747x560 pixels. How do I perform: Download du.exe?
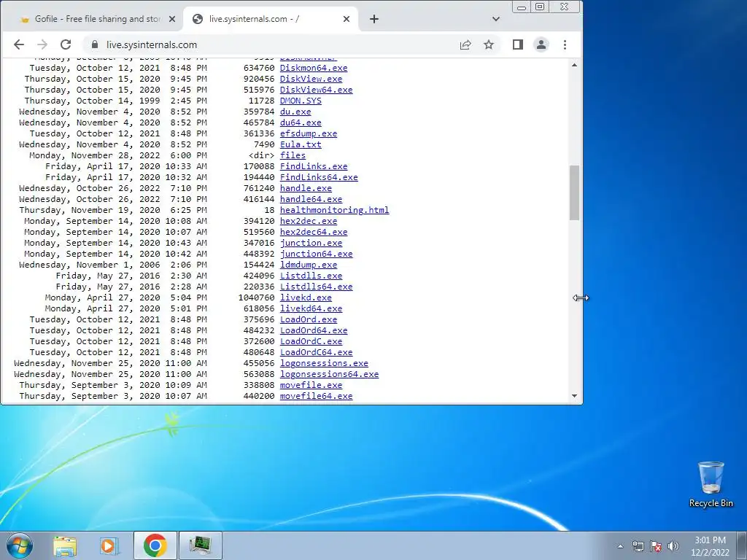(295, 112)
